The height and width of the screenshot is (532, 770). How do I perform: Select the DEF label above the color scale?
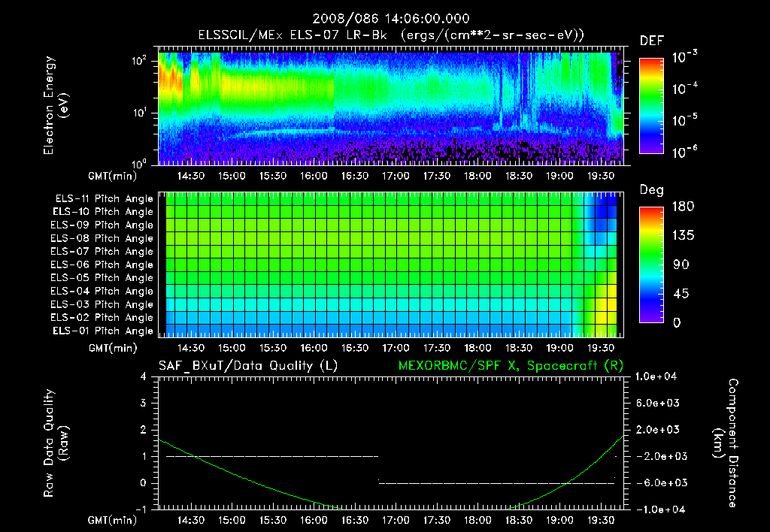point(652,41)
